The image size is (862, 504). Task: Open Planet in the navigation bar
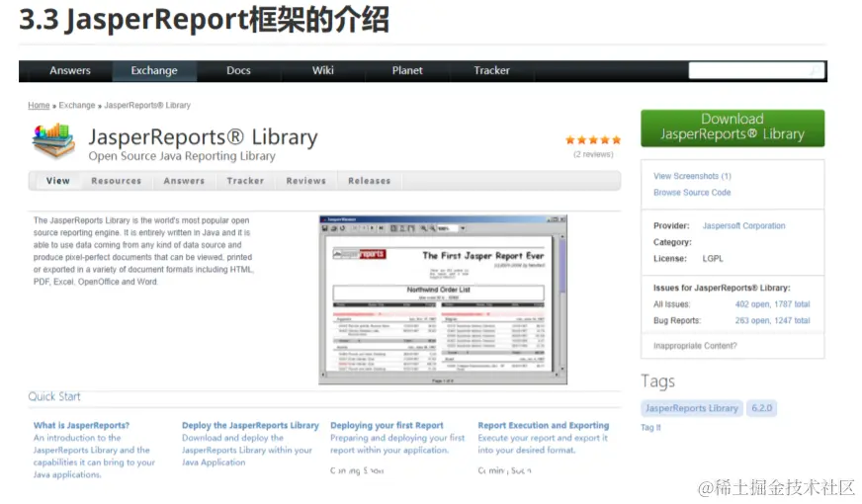407,70
